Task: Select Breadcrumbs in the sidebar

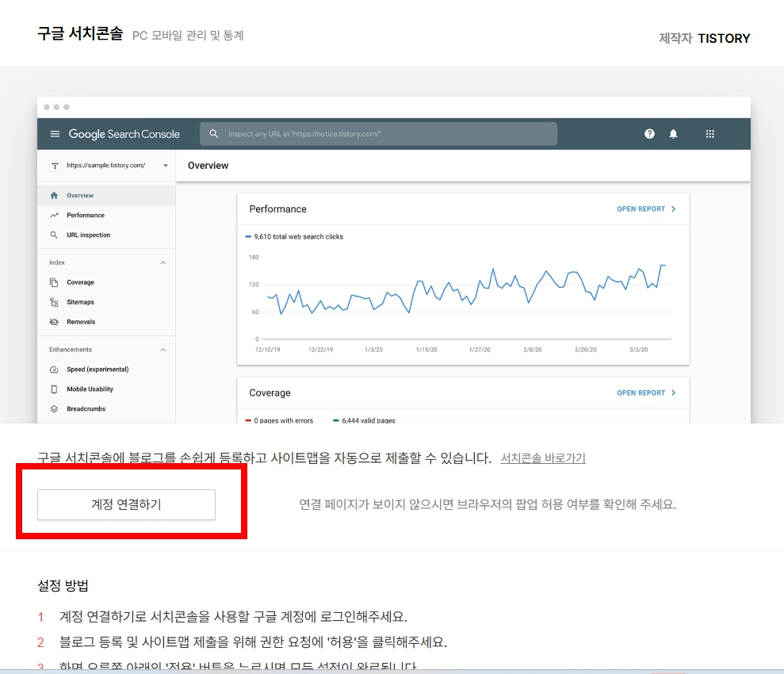Action: (x=106, y=409)
